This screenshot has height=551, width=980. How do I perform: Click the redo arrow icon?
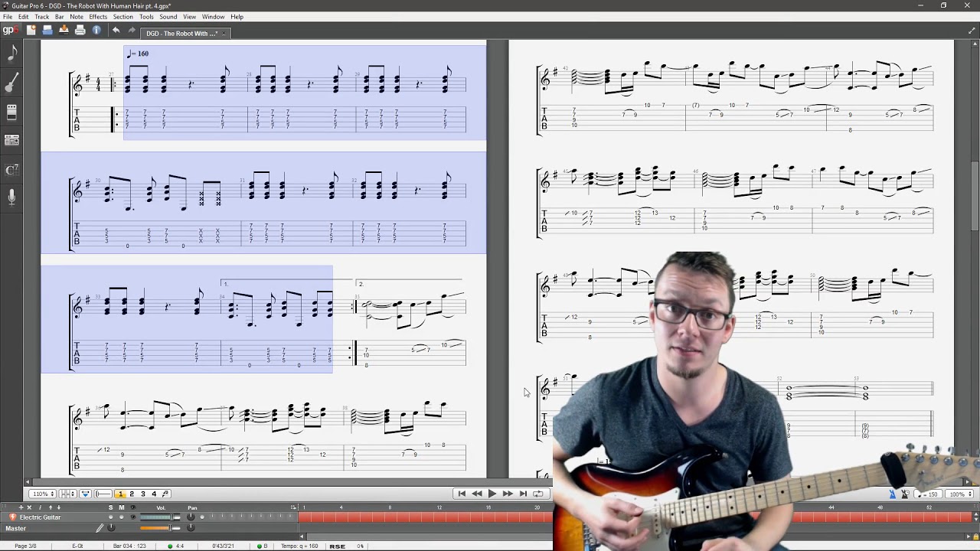point(132,31)
